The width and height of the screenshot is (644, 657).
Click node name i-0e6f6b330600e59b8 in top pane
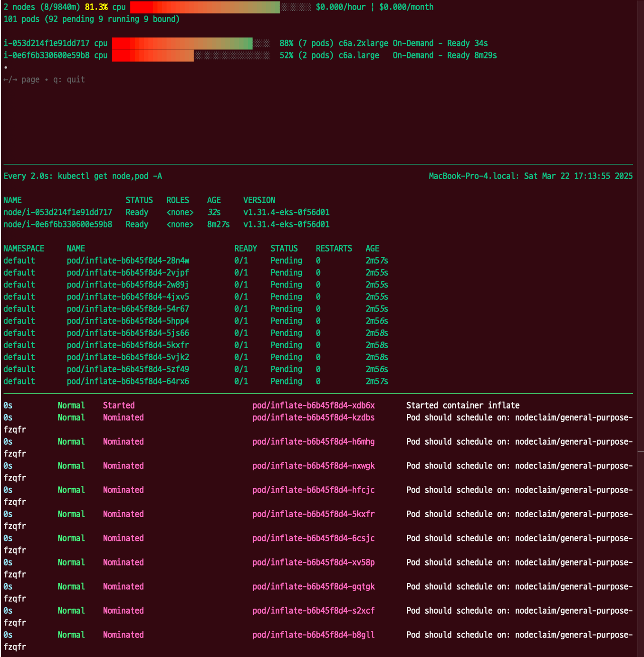[47, 55]
